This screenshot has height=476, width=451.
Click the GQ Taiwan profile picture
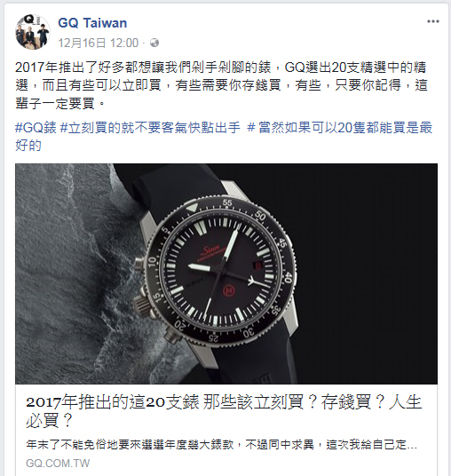[33, 32]
